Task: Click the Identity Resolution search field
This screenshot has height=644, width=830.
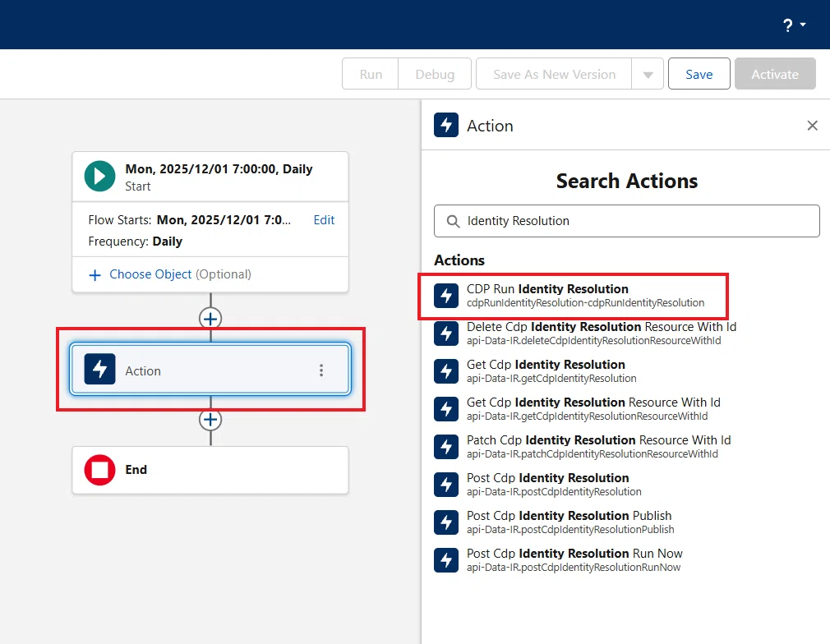Action: coord(627,221)
